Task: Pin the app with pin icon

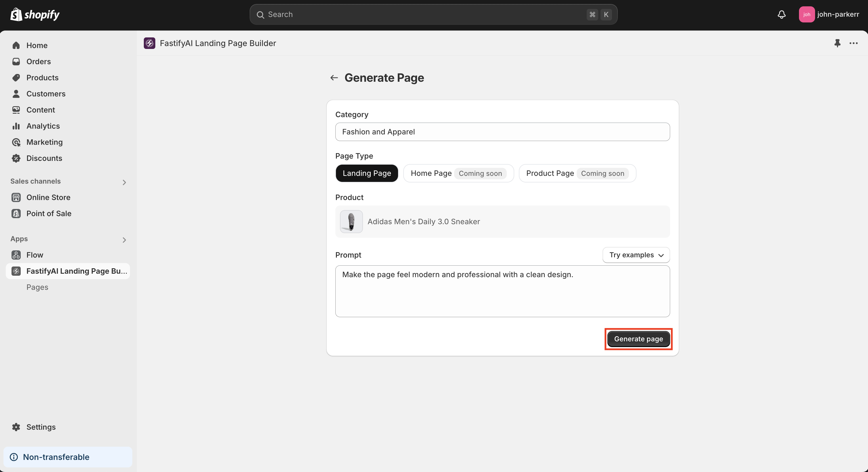Action: [837, 43]
